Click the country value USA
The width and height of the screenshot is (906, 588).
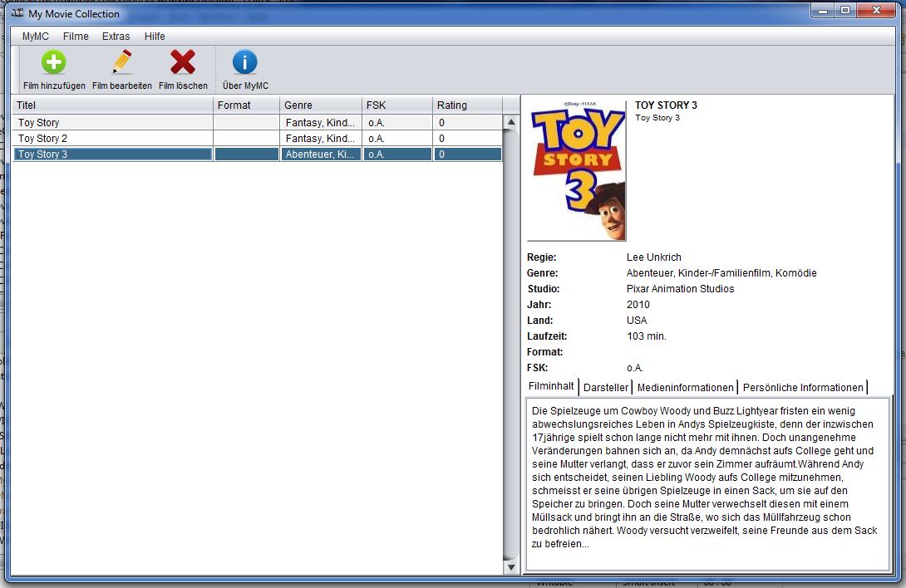coord(637,321)
